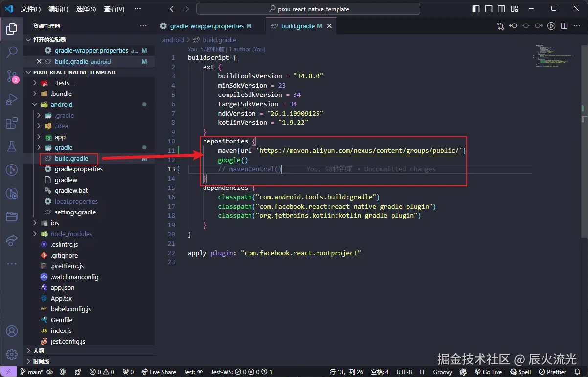The width and height of the screenshot is (588, 377).
Task: Expand the node_modules folder
Action: click(x=71, y=234)
